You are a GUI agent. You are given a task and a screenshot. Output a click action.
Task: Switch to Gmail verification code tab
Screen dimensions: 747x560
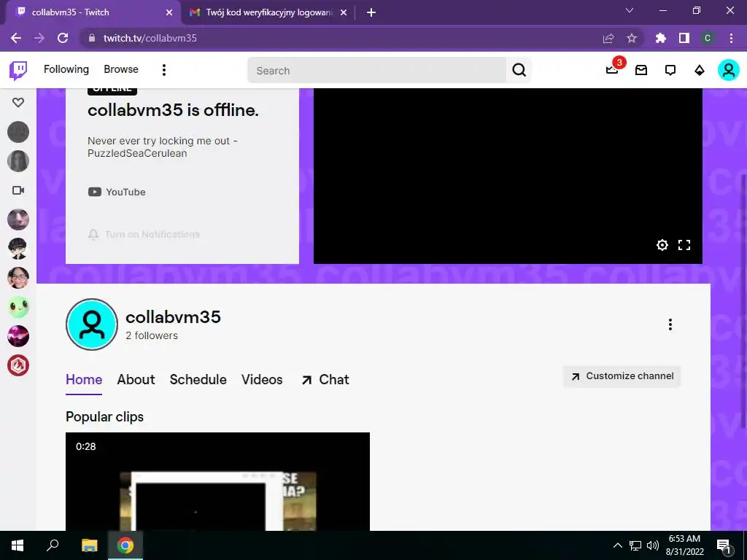[269, 12]
